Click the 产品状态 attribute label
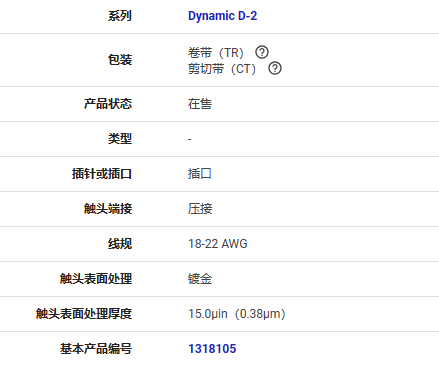 point(108,104)
